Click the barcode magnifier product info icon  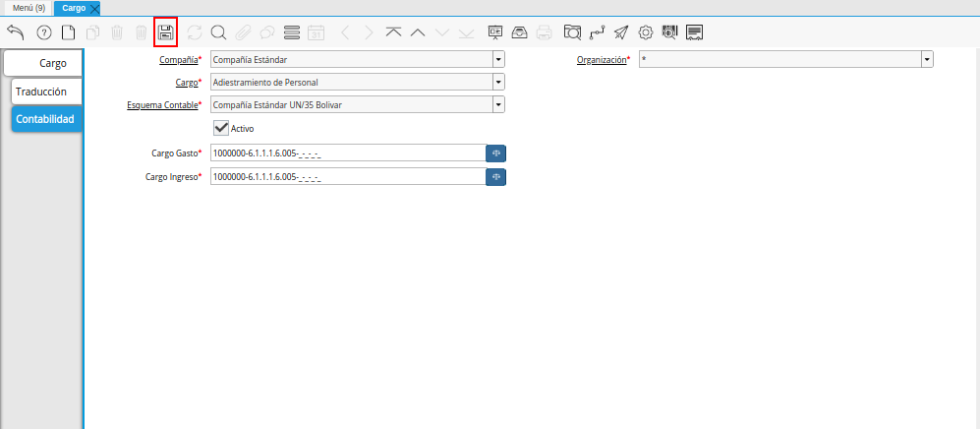point(669,32)
